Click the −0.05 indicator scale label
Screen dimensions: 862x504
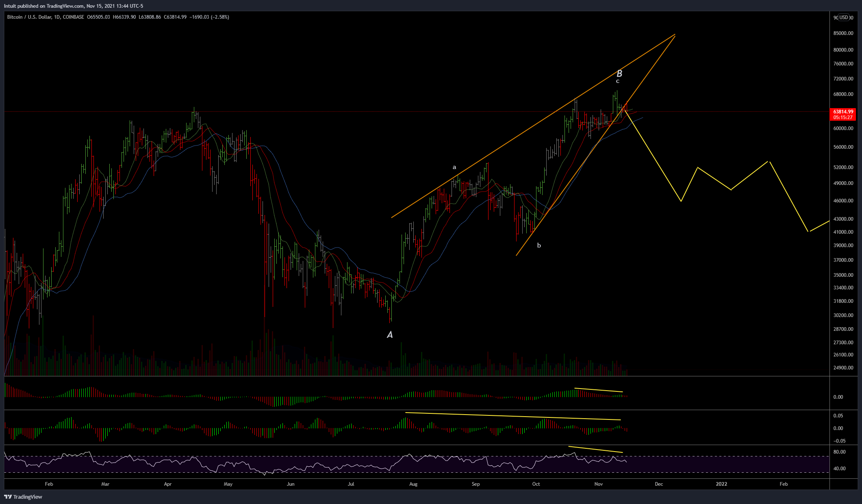pos(839,441)
